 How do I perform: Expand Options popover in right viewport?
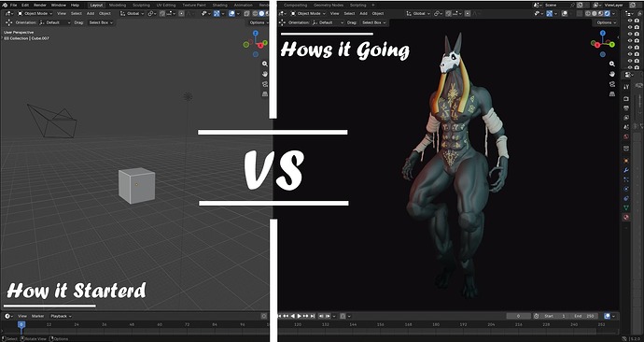point(606,22)
